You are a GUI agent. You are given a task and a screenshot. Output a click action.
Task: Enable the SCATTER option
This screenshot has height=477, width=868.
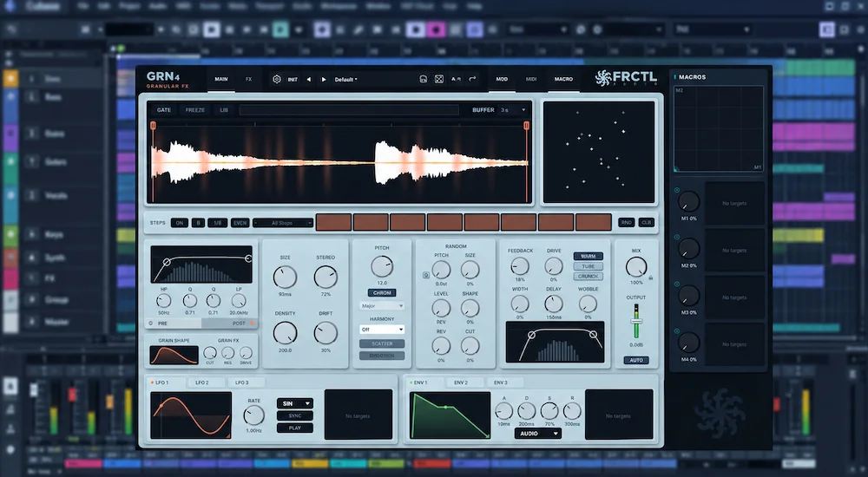point(382,343)
